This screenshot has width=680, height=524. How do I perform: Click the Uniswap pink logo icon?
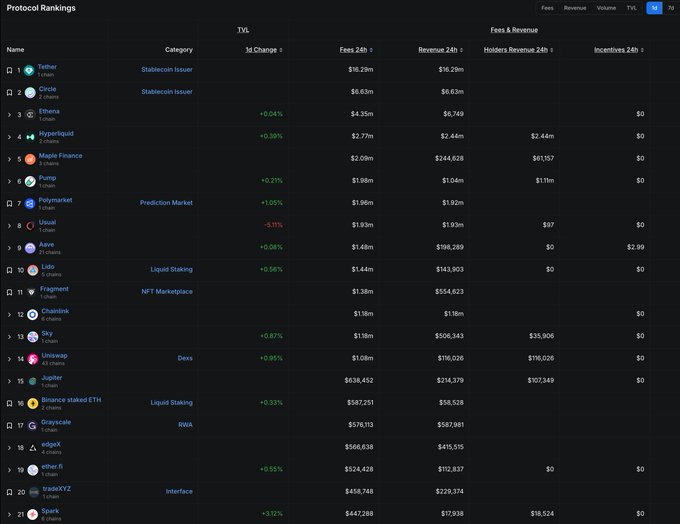pos(32,358)
